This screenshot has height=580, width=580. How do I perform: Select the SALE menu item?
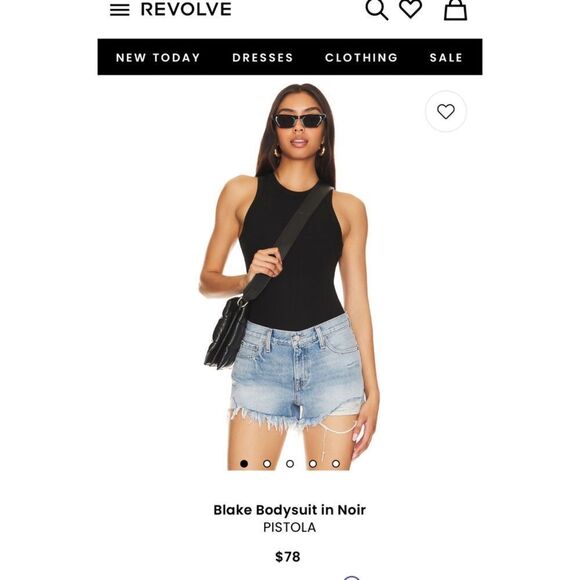coord(446,58)
